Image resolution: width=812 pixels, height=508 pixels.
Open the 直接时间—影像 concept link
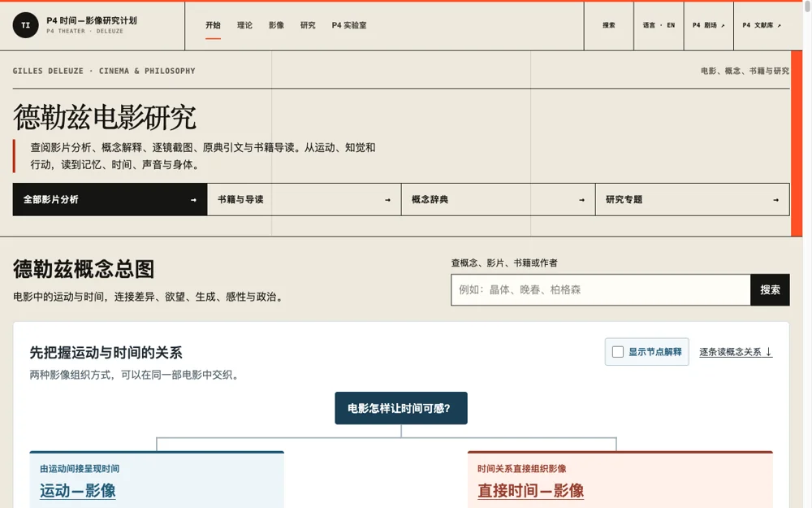tap(531, 490)
